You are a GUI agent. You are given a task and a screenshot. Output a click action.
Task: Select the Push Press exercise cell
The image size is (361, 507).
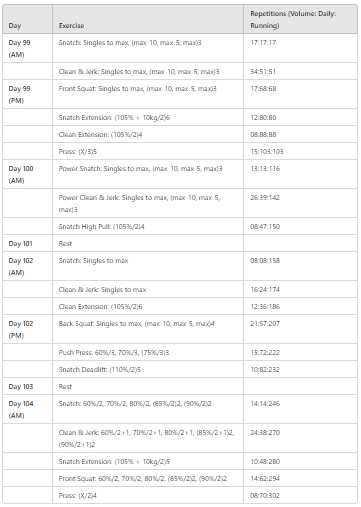point(148,352)
